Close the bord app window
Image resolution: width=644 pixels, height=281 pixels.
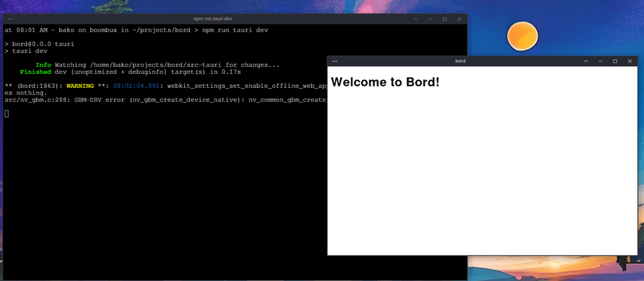[x=630, y=61]
